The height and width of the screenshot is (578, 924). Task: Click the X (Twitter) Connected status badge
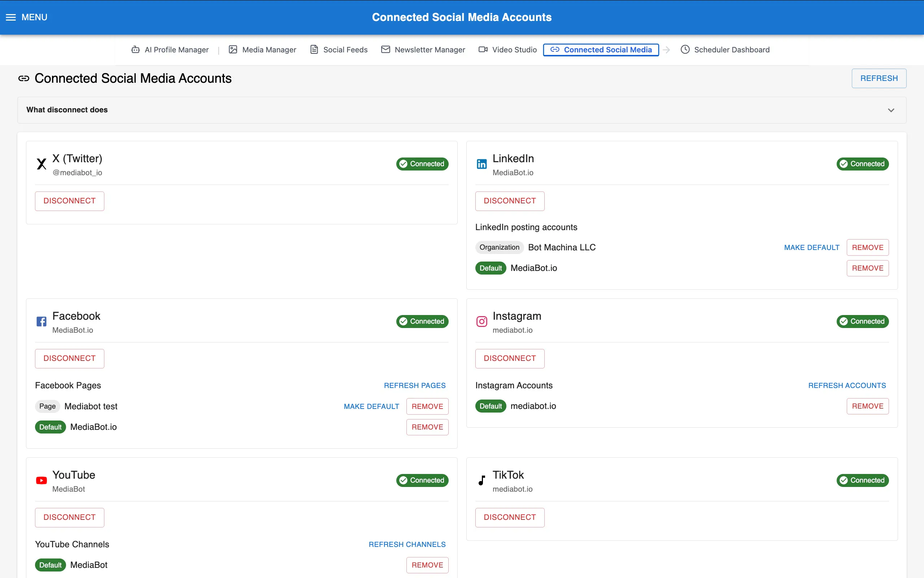[x=422, y=164]
